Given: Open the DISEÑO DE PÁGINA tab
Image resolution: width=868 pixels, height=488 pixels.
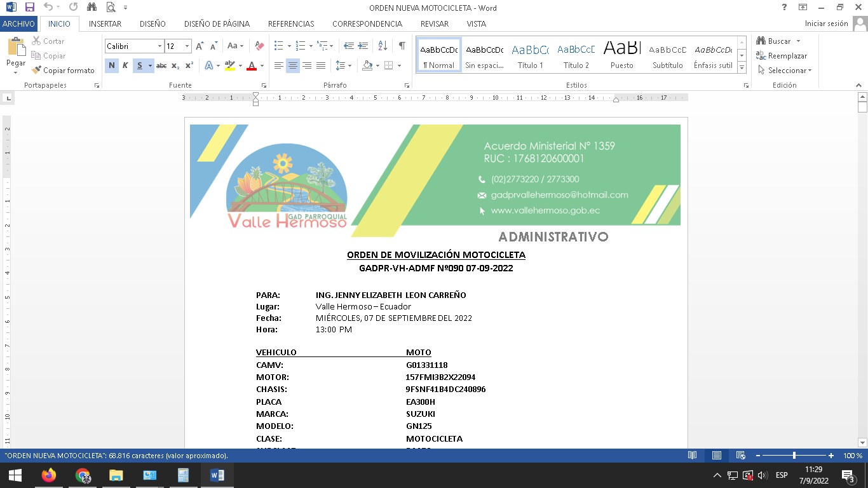Looking at the screenshot, I should pos(217,24).
